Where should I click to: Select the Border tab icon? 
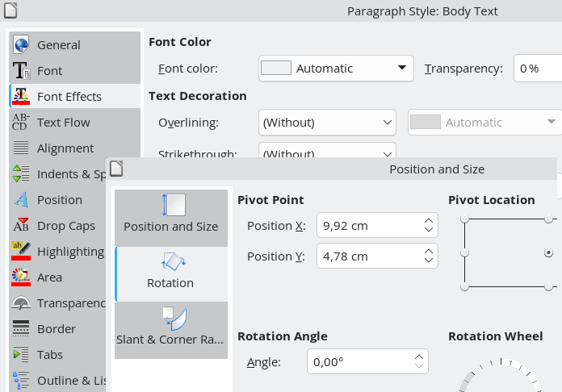[22, 329]
